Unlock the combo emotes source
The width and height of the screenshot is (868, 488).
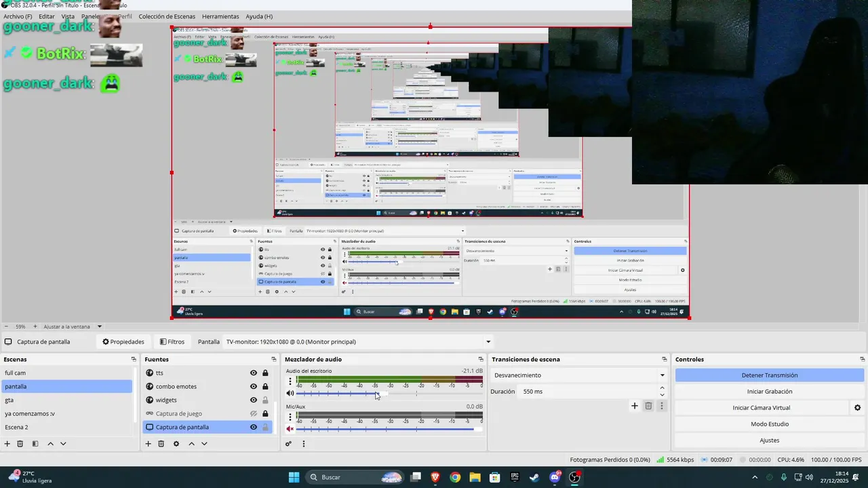[265, 386]
